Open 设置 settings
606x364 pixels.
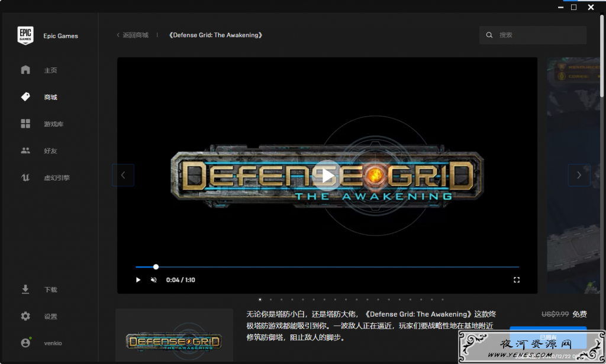50,316
